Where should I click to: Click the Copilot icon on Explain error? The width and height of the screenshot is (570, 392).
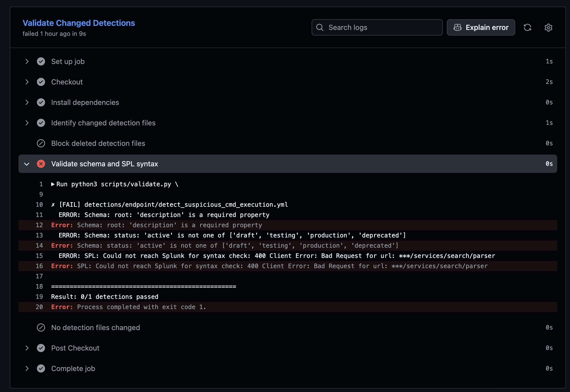pyautogui.click(x=458, y=27)
